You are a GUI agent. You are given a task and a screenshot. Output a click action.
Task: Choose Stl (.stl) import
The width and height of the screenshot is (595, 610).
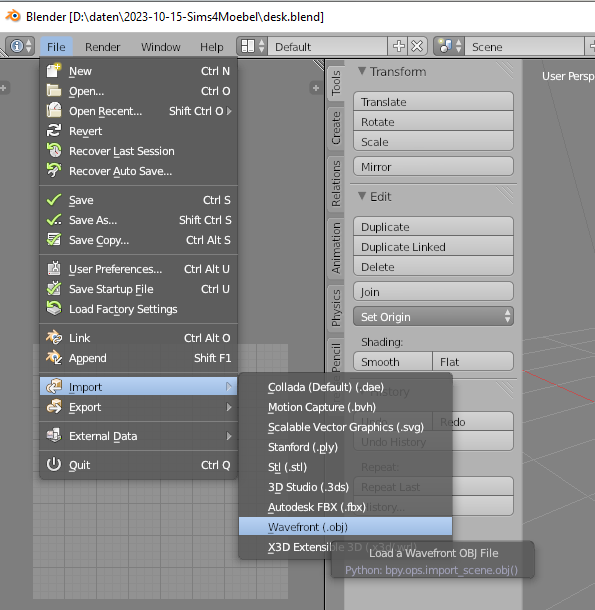pos(346,467)
